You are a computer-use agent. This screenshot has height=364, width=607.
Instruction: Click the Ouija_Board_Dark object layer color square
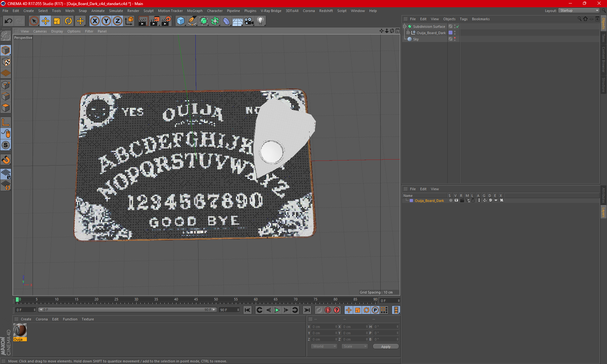[451, 33]
